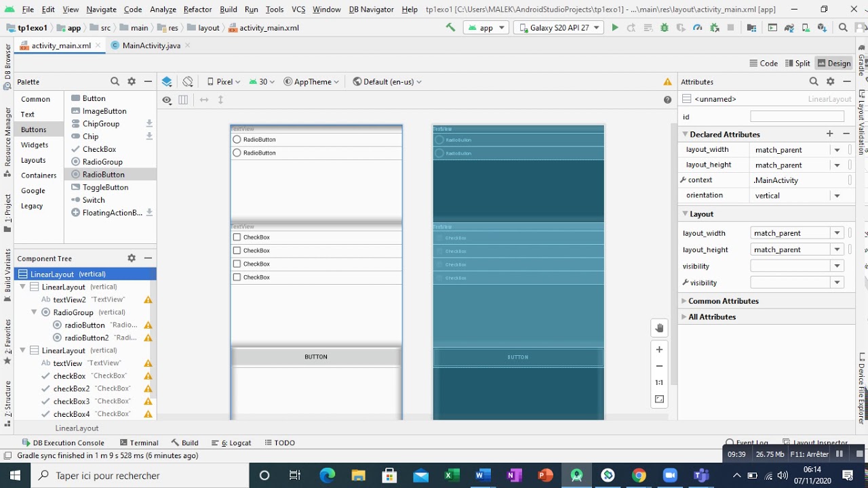This screenshot has height=488, width=868.
Task: Open the Word icon in the Windows taskbar
Action: [x=482, y=475]
